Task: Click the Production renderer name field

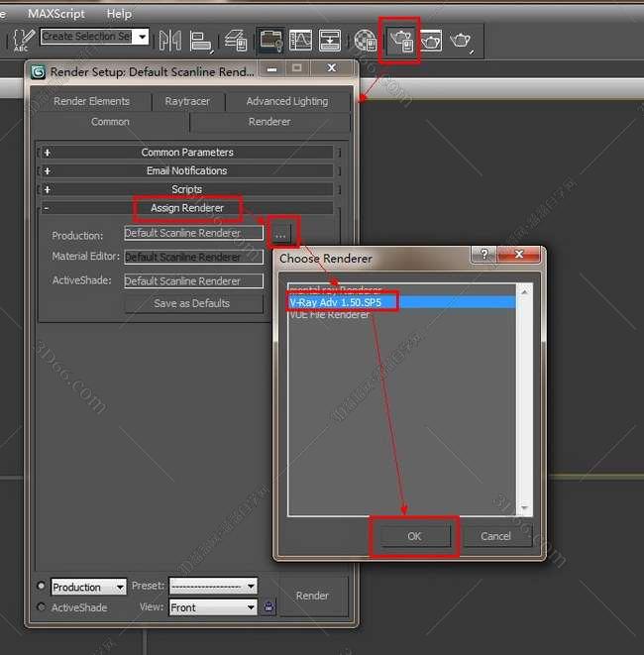Action: click(194, 233)
